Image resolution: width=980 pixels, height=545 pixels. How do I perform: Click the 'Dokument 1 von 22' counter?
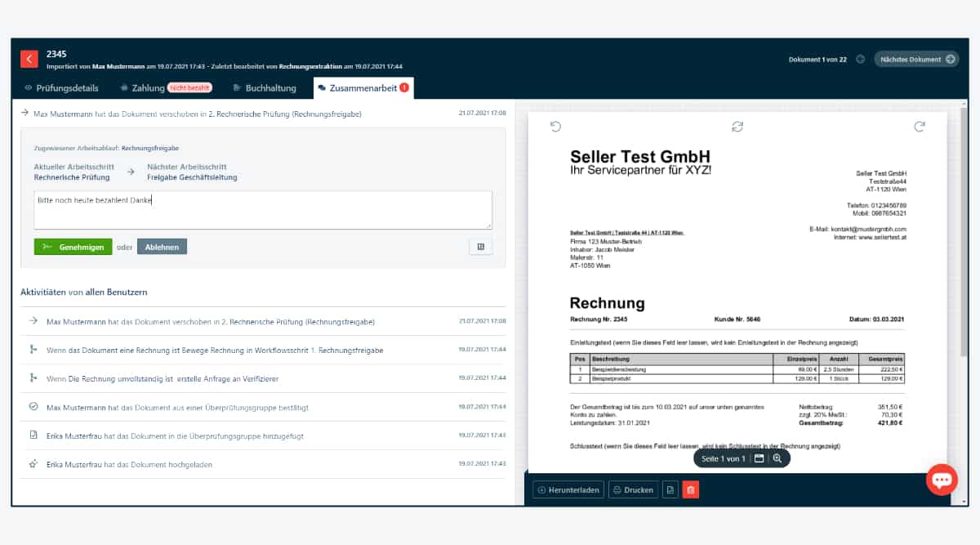[817, 60]
